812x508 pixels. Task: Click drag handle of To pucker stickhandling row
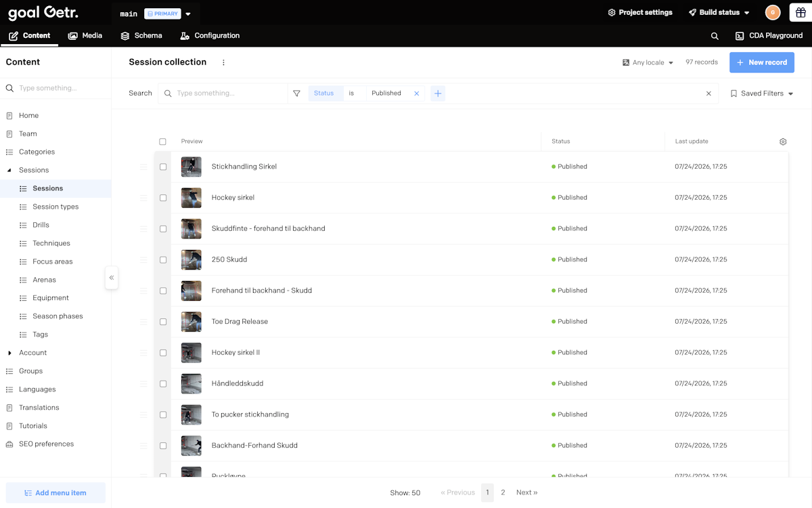[143, 415]
